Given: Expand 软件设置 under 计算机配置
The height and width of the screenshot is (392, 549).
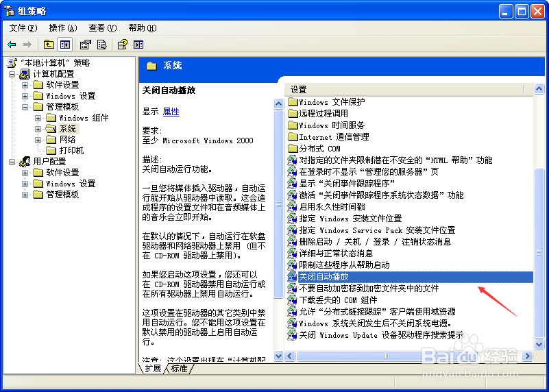Looking at the screenshot, I should click(x=25, y=85).
